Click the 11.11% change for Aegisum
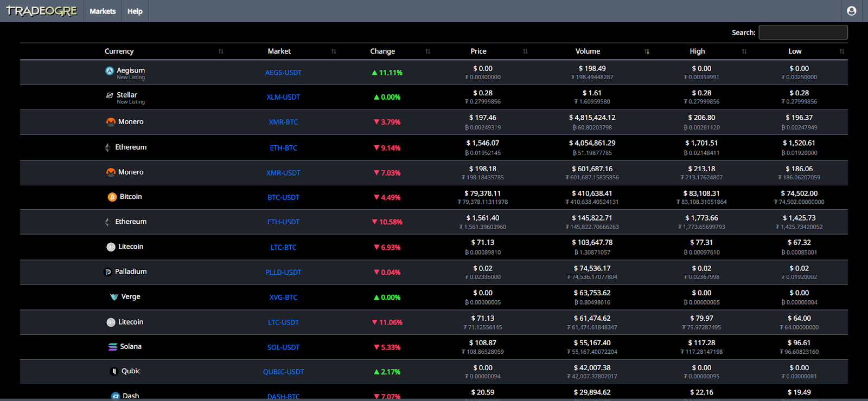The width and height of the screenshot is (868, 401). point(387,73)
